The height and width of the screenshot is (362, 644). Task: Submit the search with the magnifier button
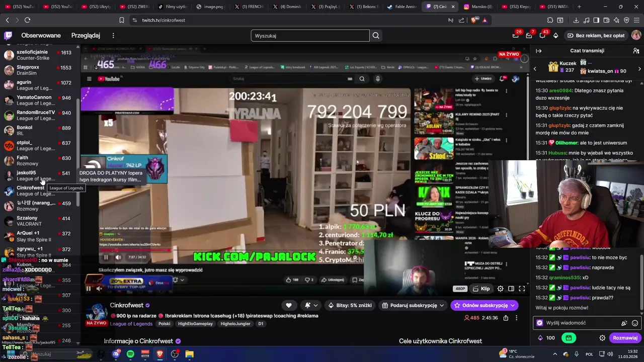(x=376, y=36)
